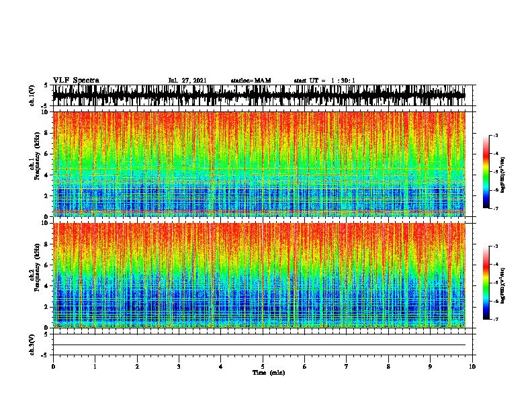
Task: Click the ch.2 spectrogram color scale bar
Action: tap(486, 283)
